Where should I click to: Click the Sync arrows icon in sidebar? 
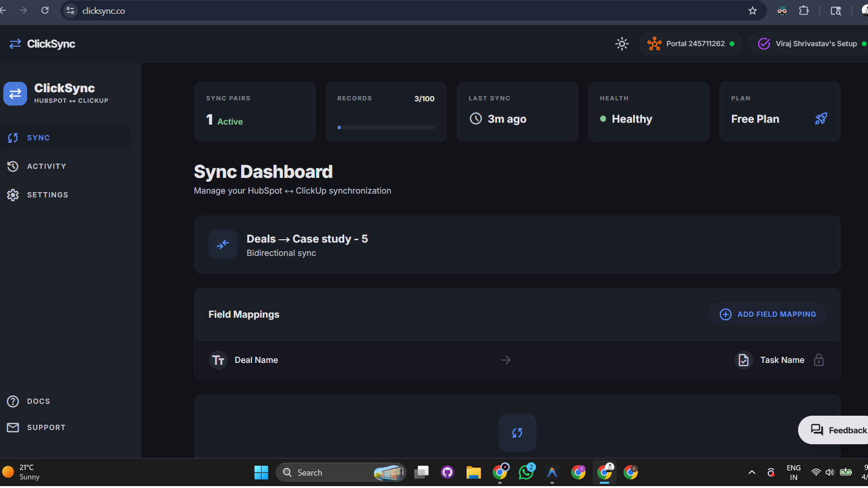pyautogui.click(x=13, y=138)
